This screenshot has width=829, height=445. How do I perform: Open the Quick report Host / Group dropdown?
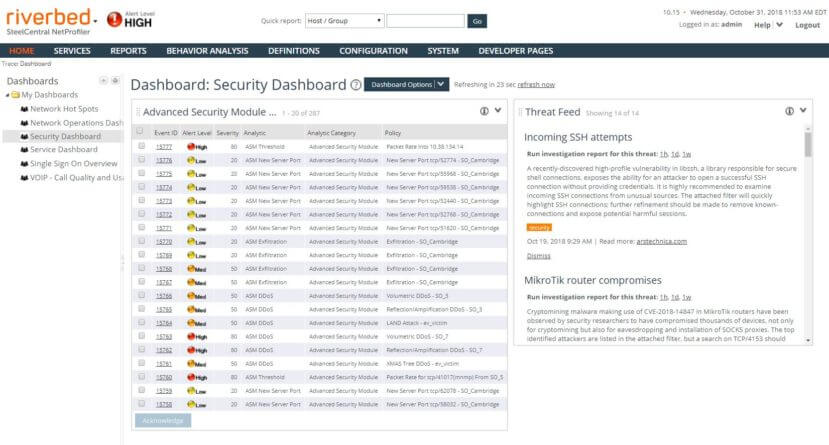pos(344,21)
